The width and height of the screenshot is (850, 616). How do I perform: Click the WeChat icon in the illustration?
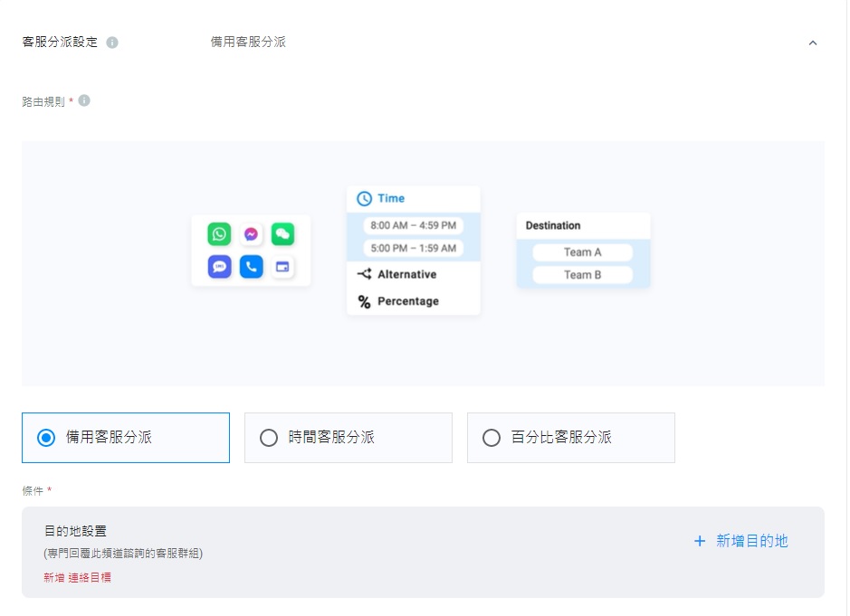[x=282, y=234]
